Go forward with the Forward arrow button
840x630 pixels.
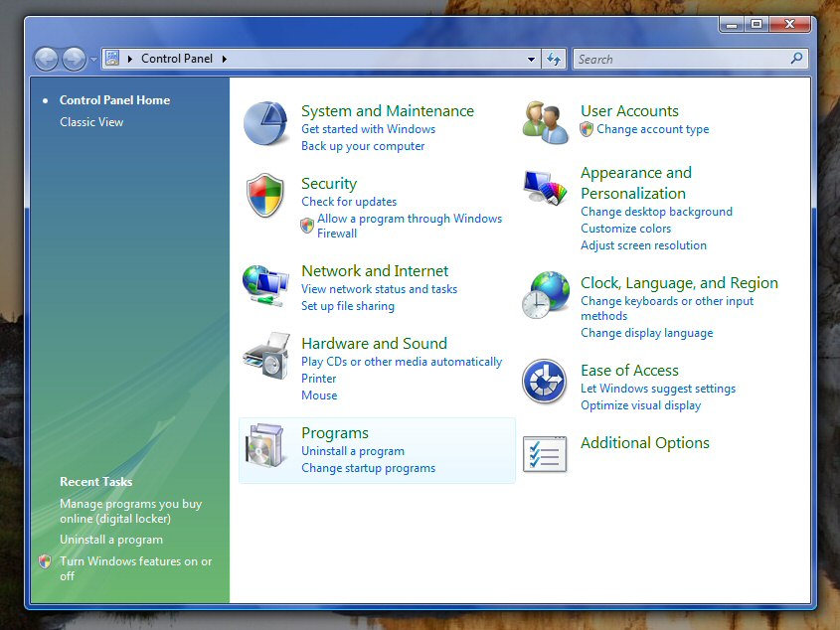pos(74,59)
